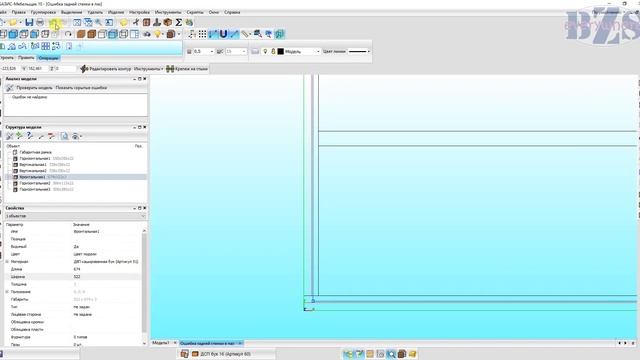640x360 pixels.
Task: Open the Скрипты menu
Action: click(195, 12)
